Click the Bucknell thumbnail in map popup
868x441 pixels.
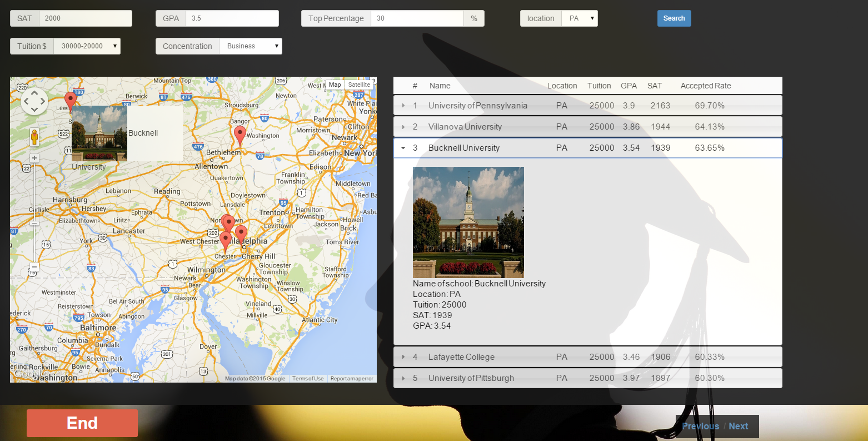coord(99,133)
